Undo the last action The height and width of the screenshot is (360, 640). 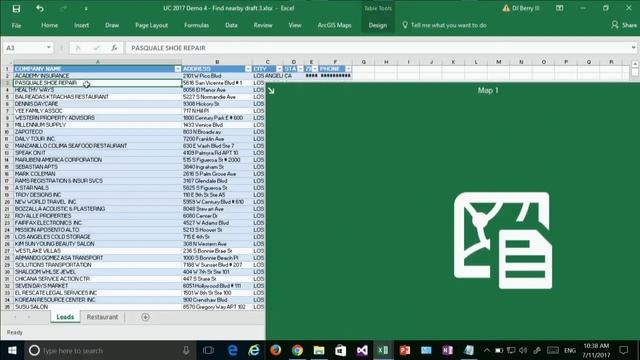coord(40,8)
